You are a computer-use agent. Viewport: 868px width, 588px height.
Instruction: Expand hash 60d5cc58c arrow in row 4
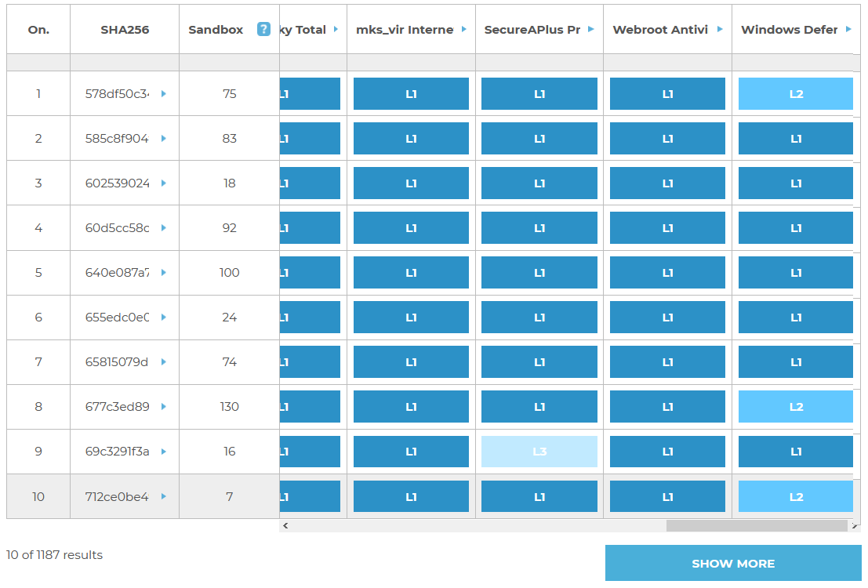point(164,228)
